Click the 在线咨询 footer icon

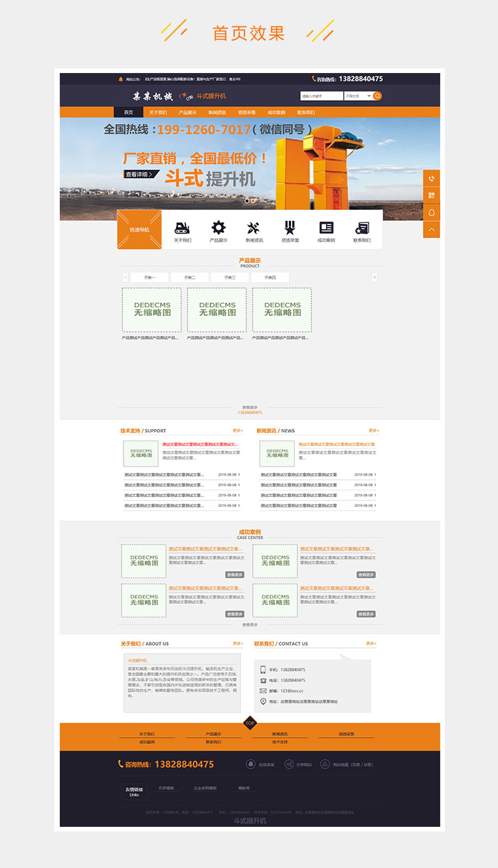(x=250, y=764)
